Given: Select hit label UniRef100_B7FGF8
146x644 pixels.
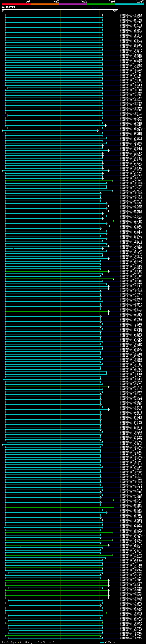Looking at the screenshot, I should click(x=131, y=63).
